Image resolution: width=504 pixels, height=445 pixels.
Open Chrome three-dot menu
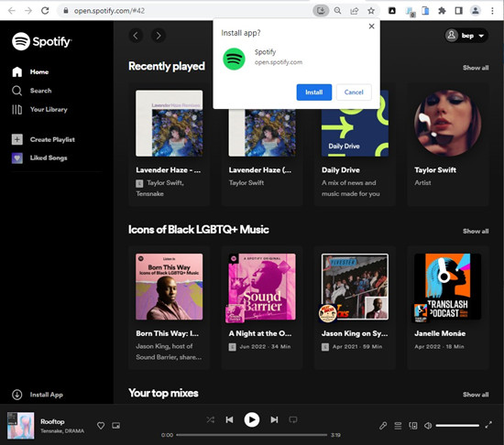coord(492,11)
